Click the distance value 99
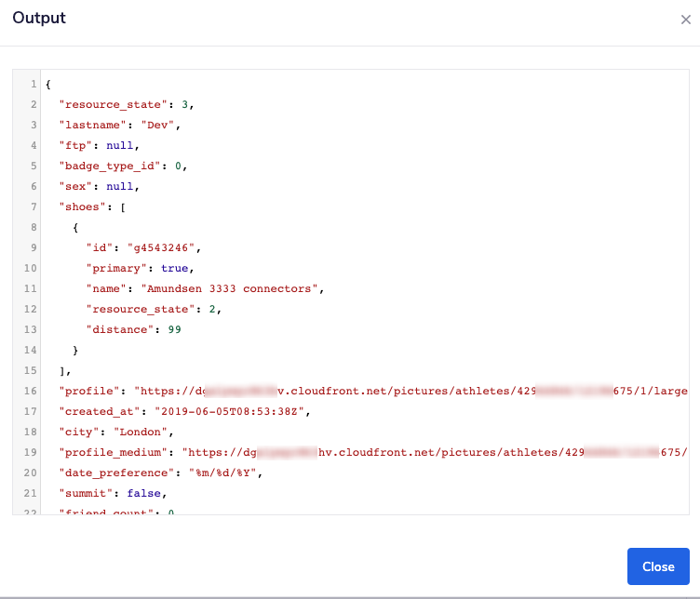This screenshot has height=599, width=700. [x=174, y=329]
